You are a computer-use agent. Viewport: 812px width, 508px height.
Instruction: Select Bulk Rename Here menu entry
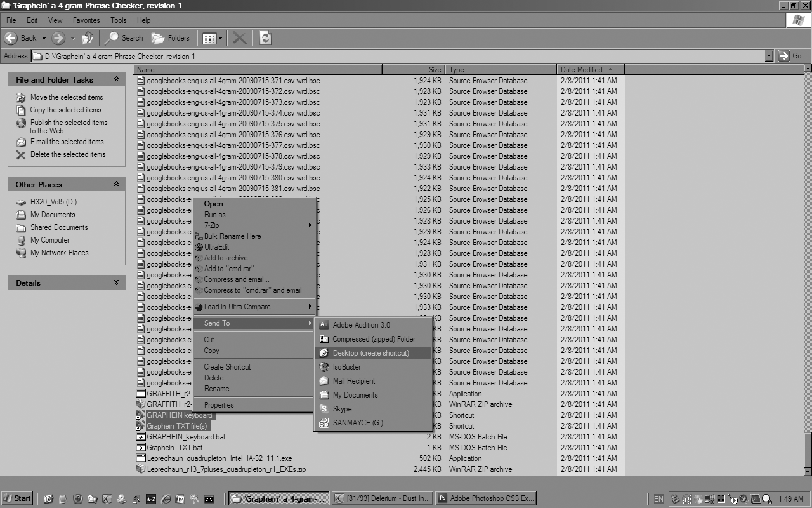(254, 236)
